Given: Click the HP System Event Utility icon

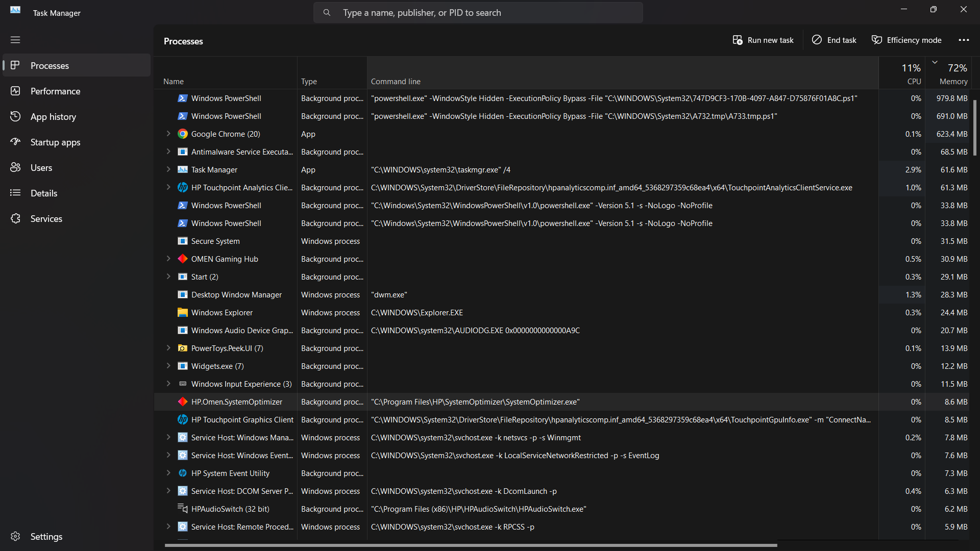Looking at the screenshot, I should point(183,473).
